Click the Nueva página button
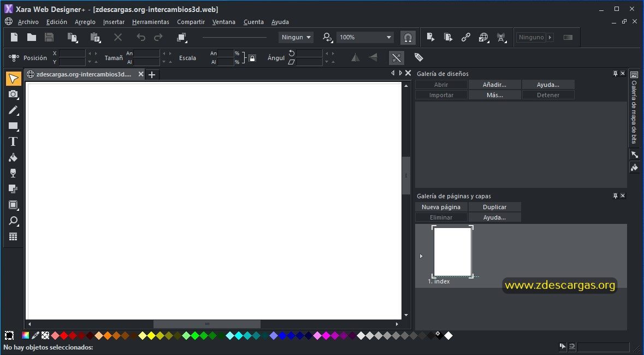Image resolution: width=644 pixels, height=355 pixels. tap(441, 207)
